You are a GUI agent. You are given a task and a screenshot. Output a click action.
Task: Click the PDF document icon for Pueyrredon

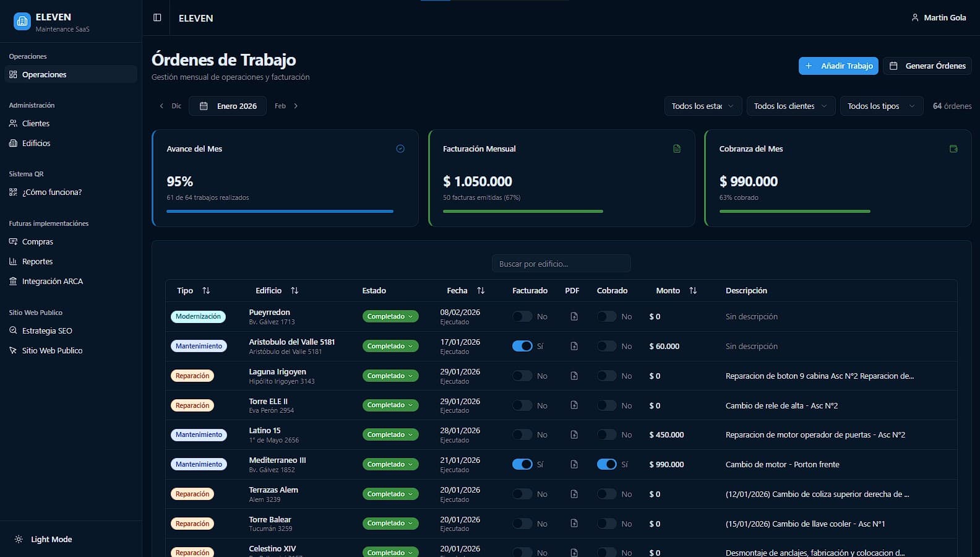[x=574, y=316]
